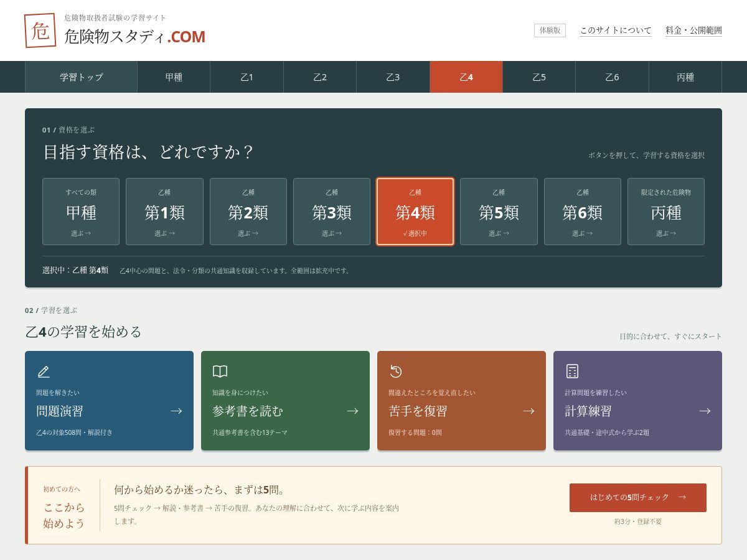The image size is (747, 560).
Task: Choose the 乙種 第1類 qualification card
Action: coord(164,212)
